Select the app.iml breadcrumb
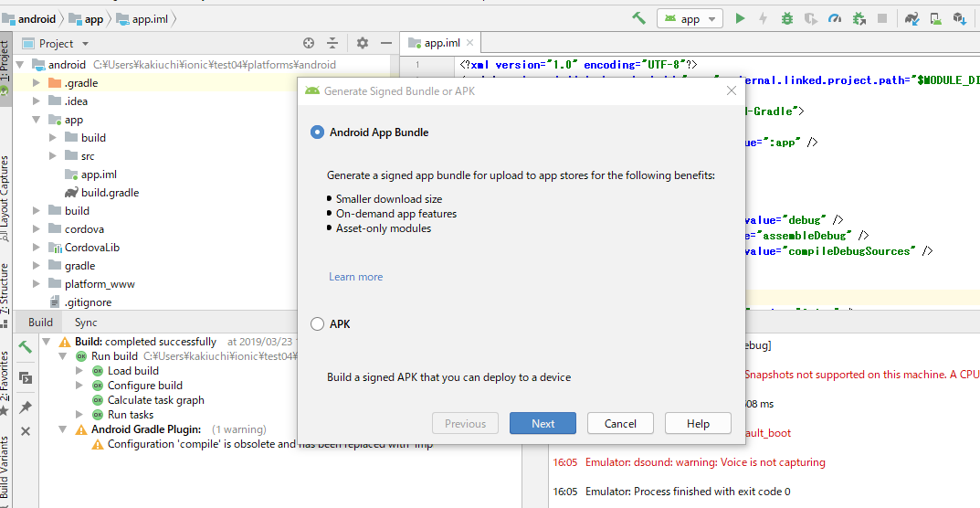This screenshot has width=980, height=508. click(x=142, y=19)
